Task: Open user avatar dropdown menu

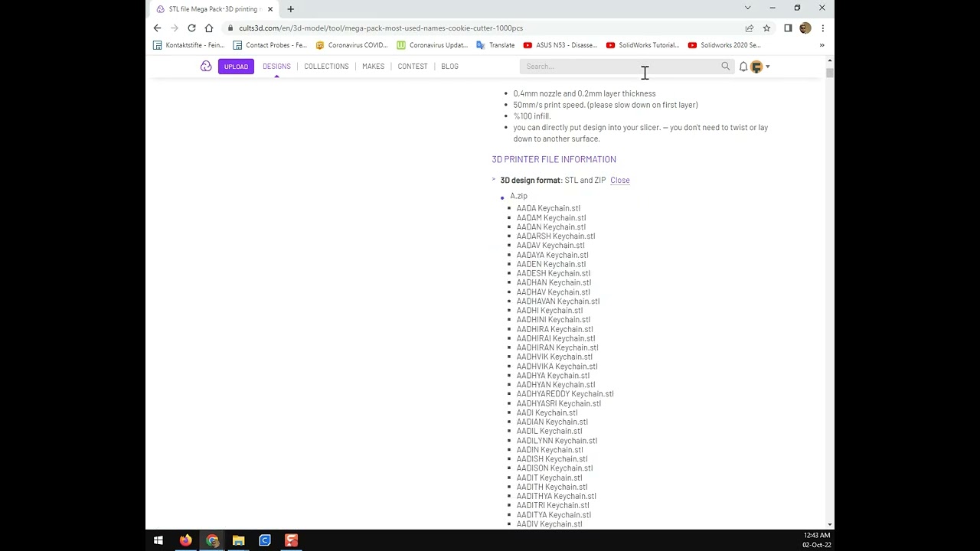Action: pos(759,67)
